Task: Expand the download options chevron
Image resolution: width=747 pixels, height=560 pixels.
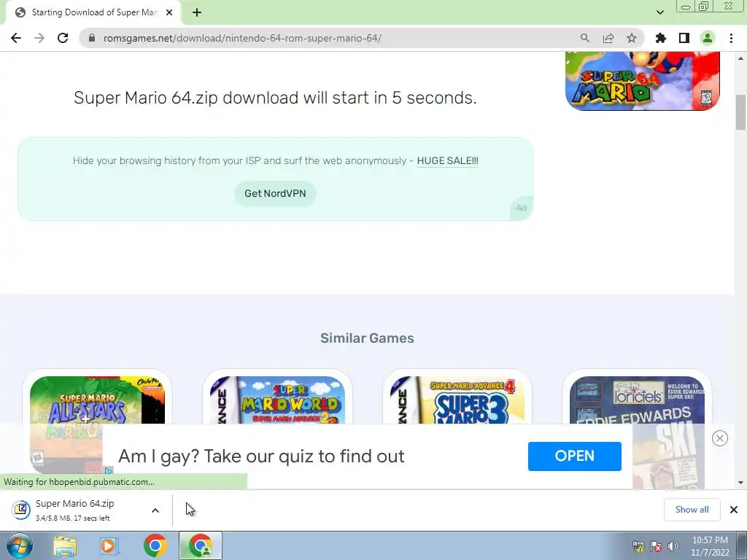Action: tap(155, 510)
